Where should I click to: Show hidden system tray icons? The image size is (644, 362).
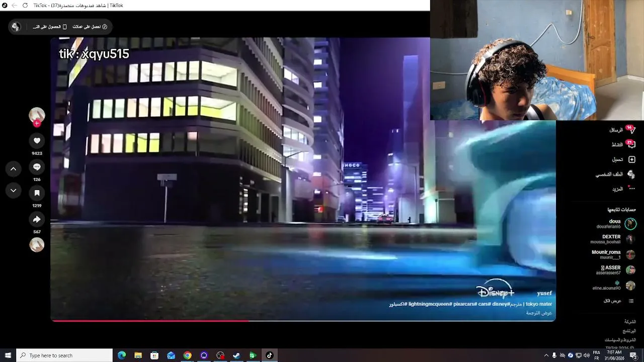(546, 355)
